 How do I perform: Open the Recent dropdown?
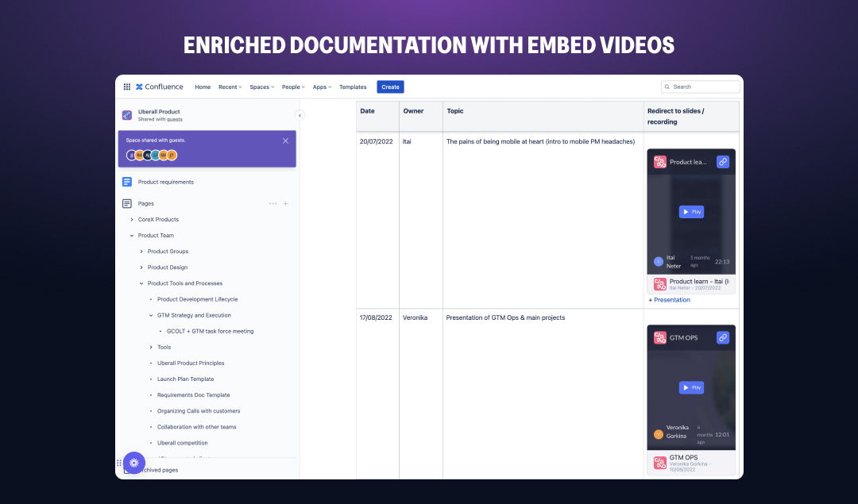tap(230, 87)
